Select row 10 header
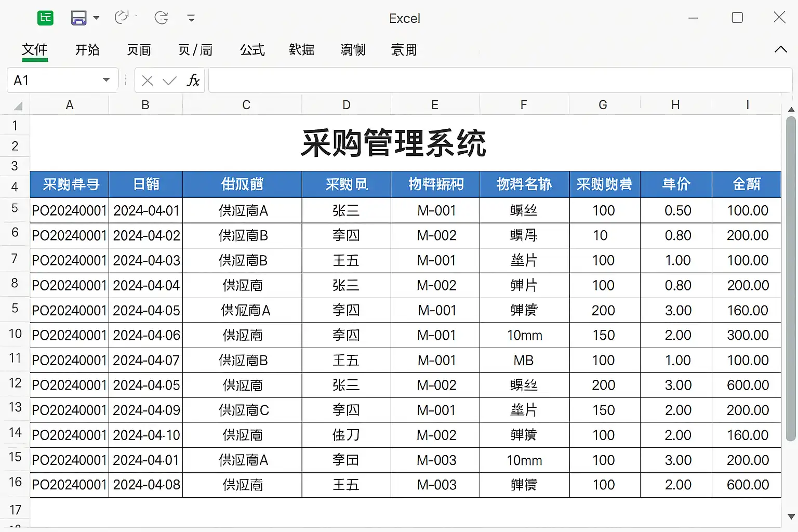The image size is (798, 532). pyautogui.click(x=15, y=334)
